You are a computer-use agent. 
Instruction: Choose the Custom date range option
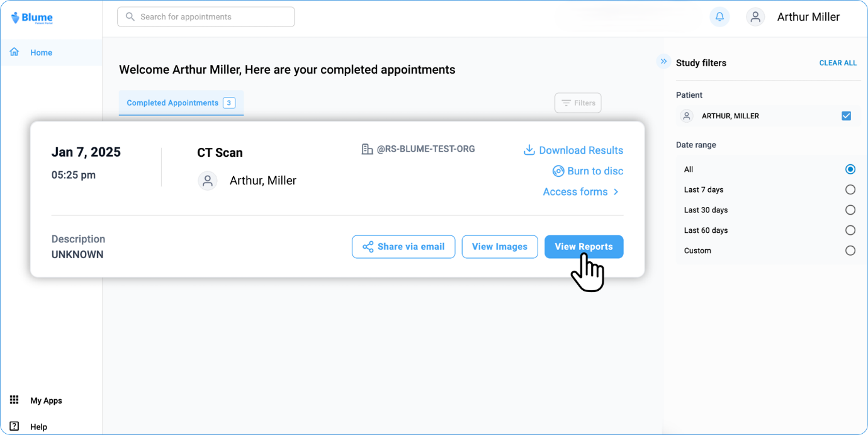[x=850, y=251]
